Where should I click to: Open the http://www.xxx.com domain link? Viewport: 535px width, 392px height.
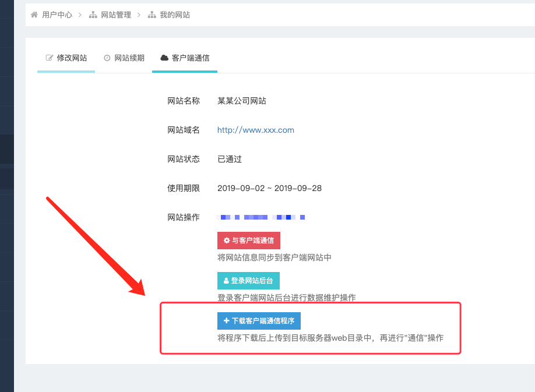point(256,130)
